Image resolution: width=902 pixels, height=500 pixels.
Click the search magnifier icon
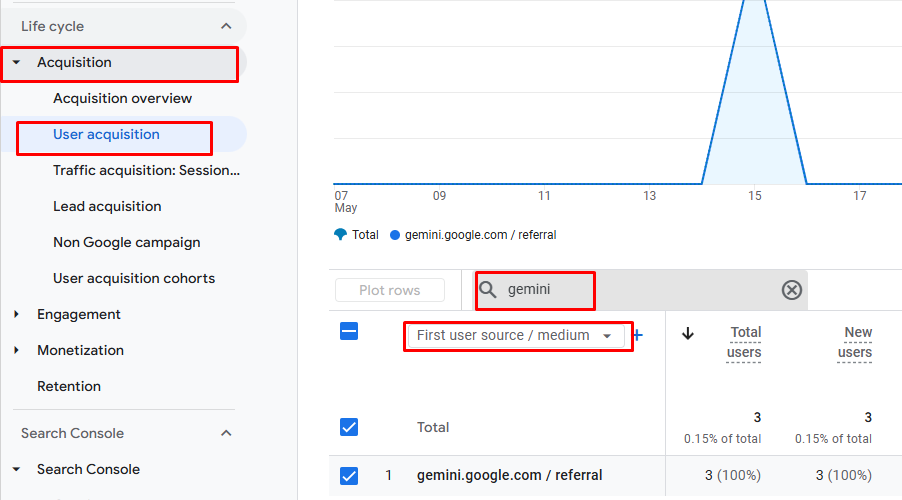tap(488, 289)
